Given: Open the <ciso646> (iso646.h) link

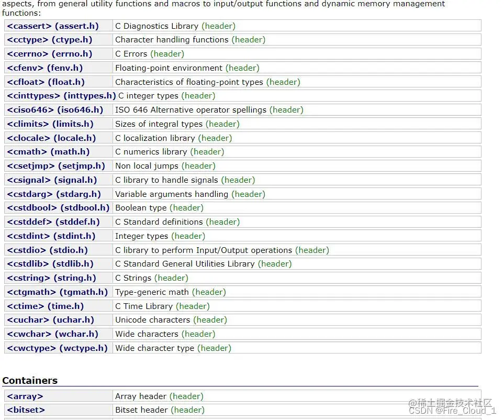Looking at the screenshot, I should click(x=55, y=109).
